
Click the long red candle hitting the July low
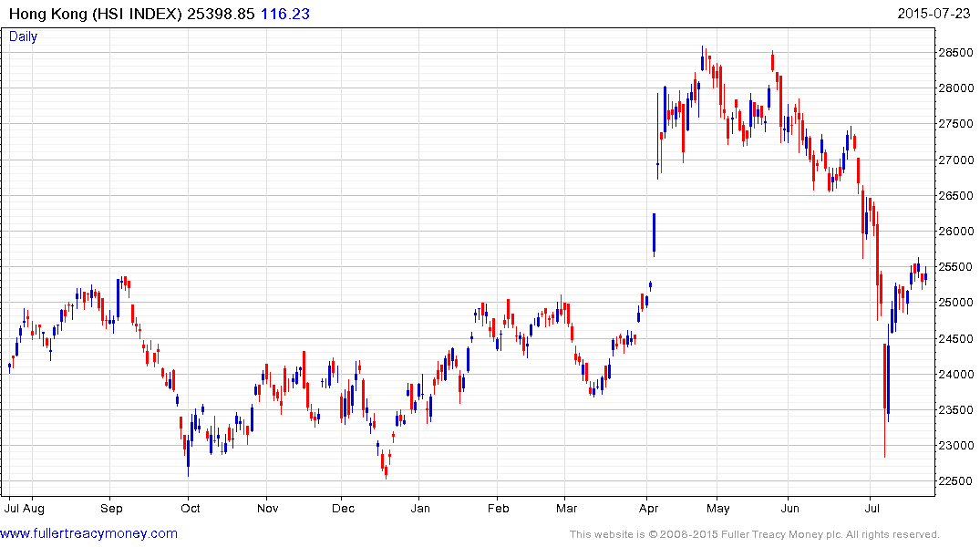[884, 400]
